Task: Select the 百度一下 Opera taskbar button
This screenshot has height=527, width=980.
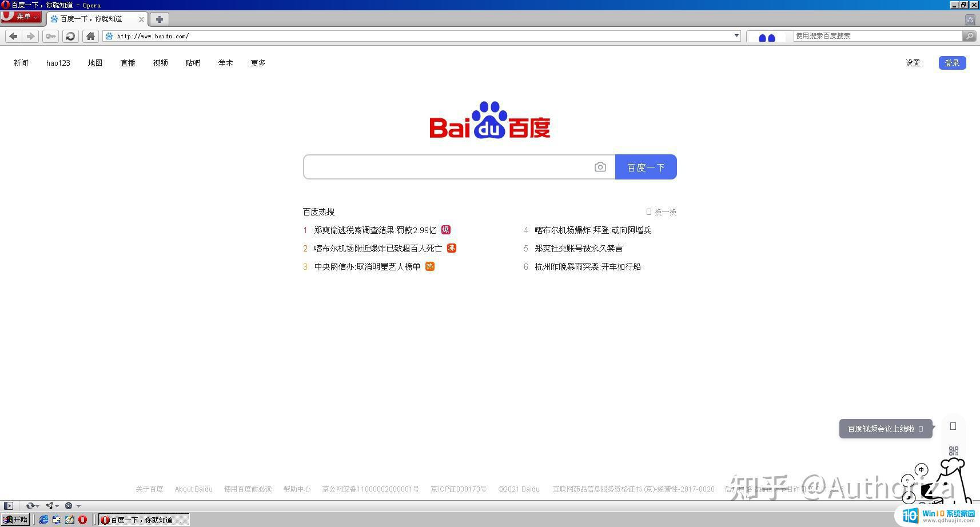Action: (144, 520)
